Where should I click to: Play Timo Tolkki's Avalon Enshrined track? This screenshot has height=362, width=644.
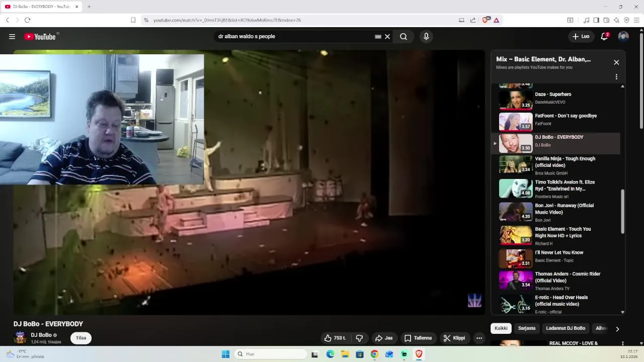(x=556, y=189)
